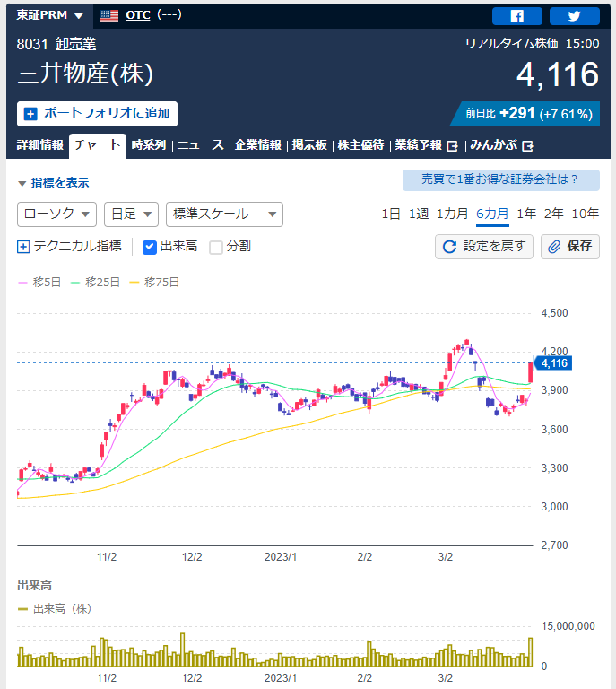616x689 pixels.
Task: Share on Twitter button
Action: tap(574, 16)
